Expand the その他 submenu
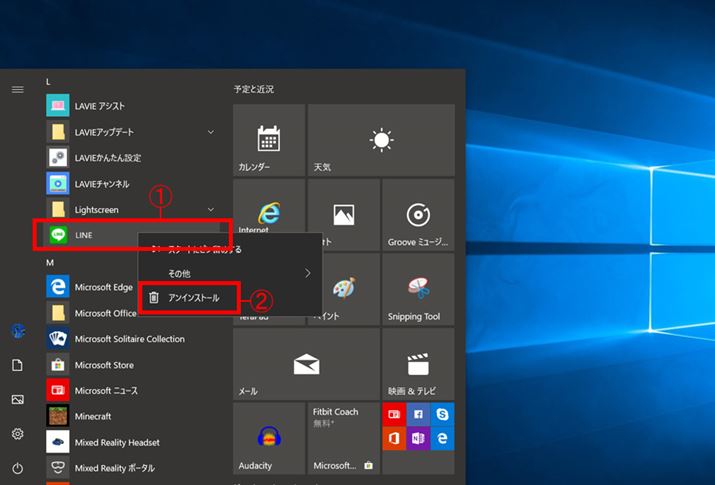The image size is (715, 485). coord(229,272)
